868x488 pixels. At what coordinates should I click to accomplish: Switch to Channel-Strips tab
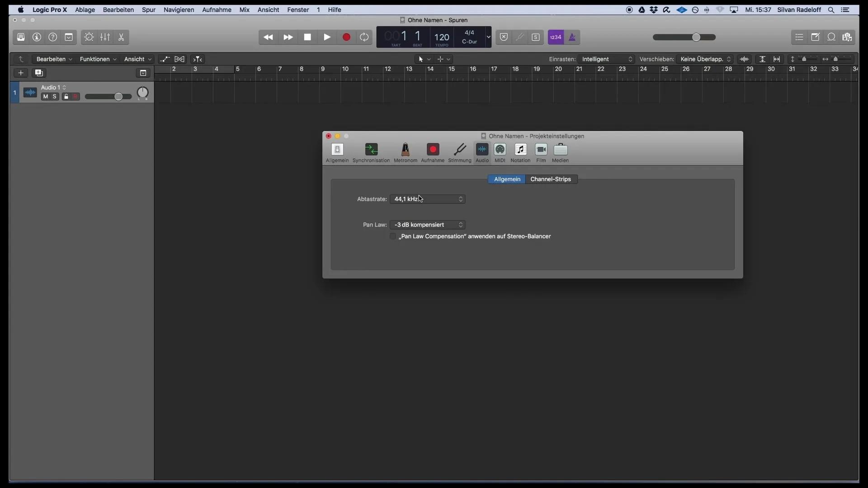pos(551,179)
